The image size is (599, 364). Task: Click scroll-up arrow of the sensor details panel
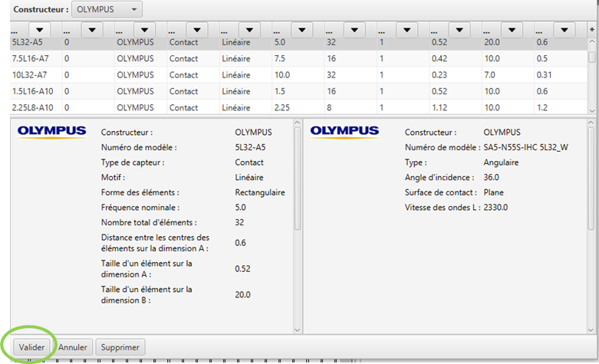[x=298, y=123]
